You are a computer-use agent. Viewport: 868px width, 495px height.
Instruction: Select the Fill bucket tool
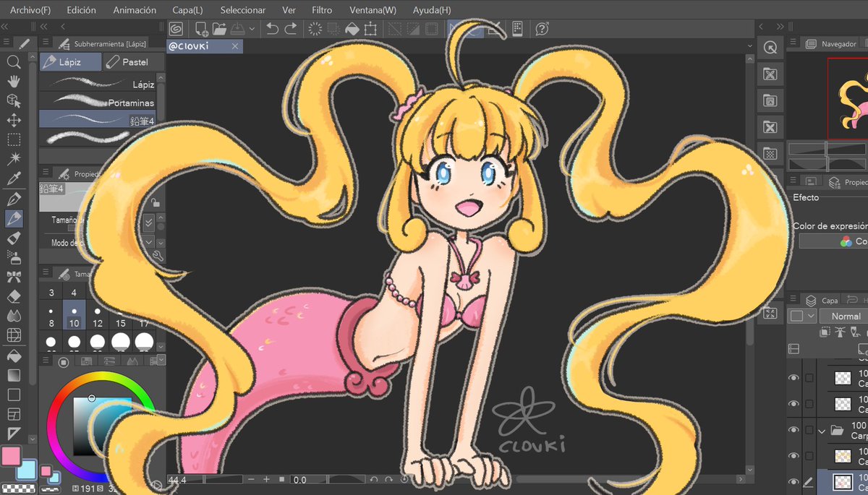coord(14,356)
